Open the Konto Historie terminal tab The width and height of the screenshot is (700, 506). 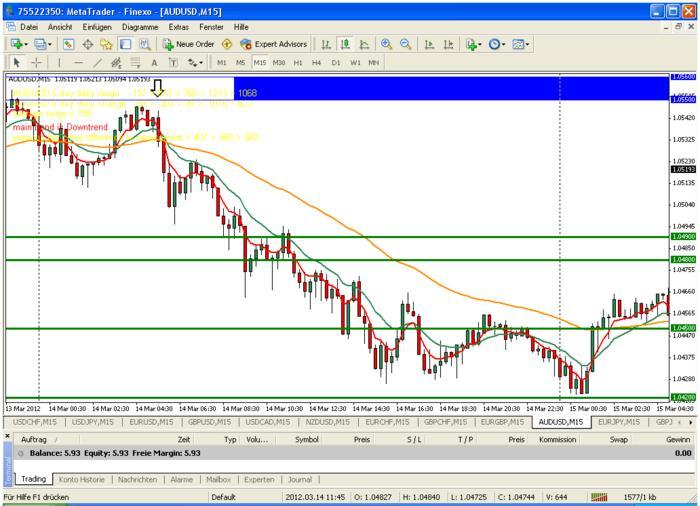point(82,479)
